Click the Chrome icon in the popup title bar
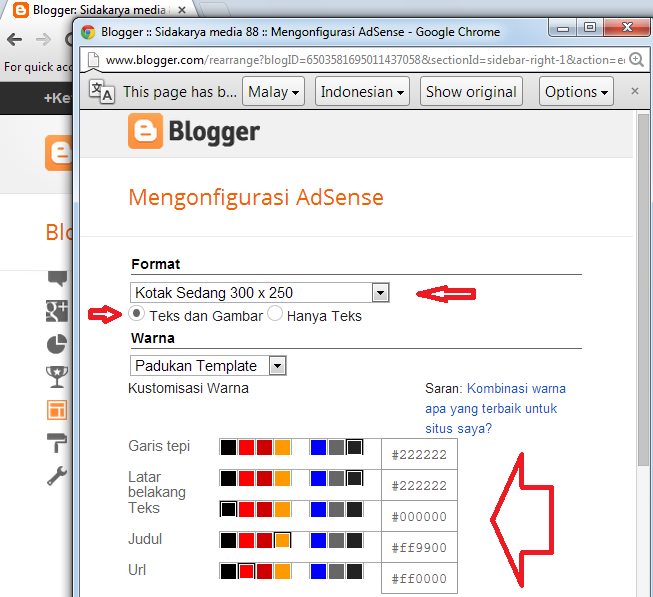 click(88, 32)
